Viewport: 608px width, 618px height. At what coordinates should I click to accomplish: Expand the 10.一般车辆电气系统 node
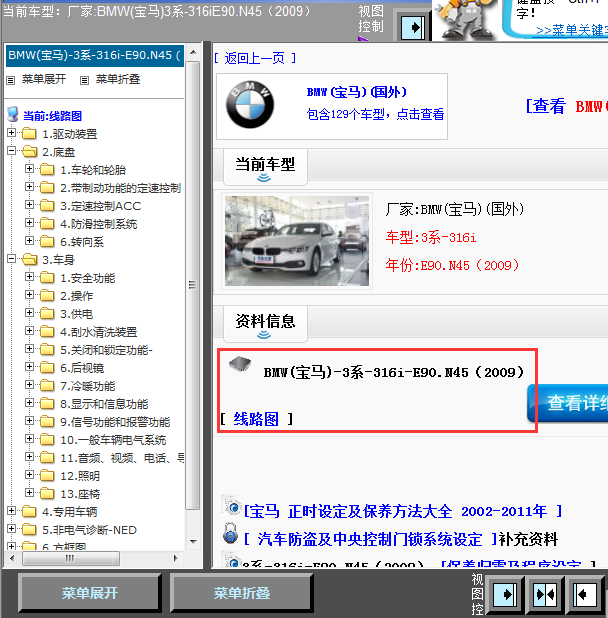pos(29,439)
